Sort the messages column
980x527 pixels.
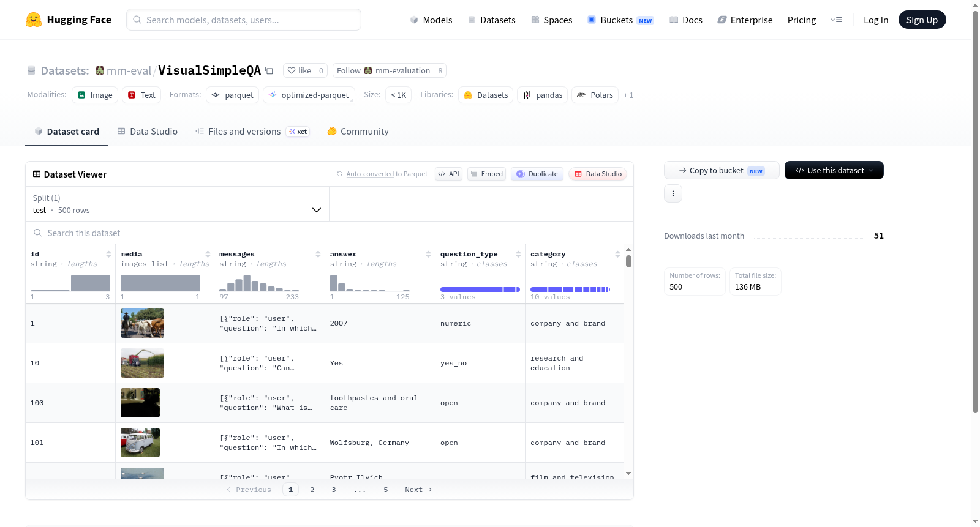click(x=318, y=254)
